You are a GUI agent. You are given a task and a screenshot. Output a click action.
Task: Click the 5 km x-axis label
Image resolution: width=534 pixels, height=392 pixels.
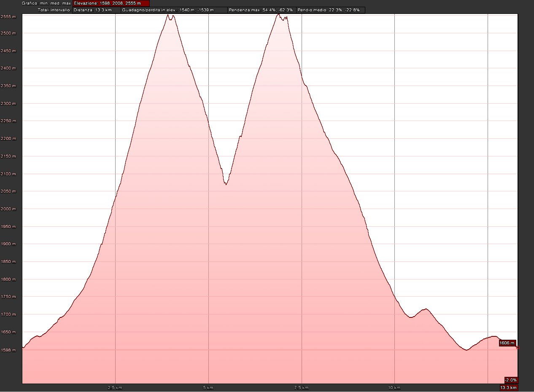pos(208,387)
